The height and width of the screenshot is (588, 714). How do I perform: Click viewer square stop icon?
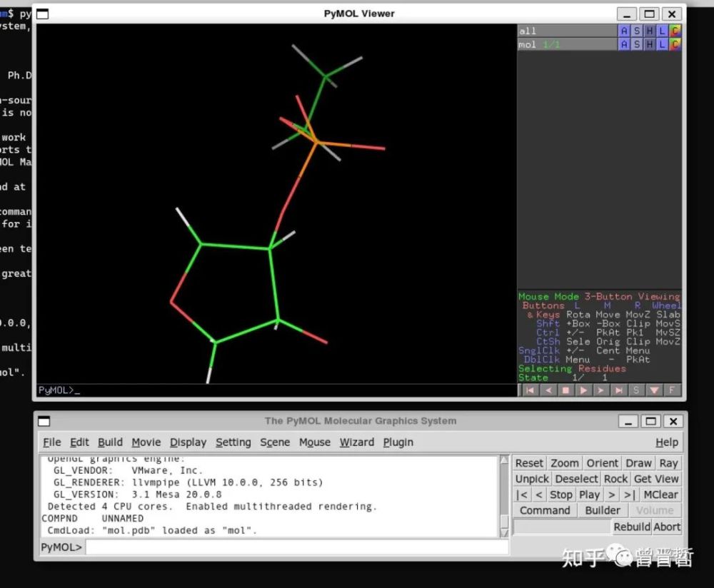click(565, 390)
